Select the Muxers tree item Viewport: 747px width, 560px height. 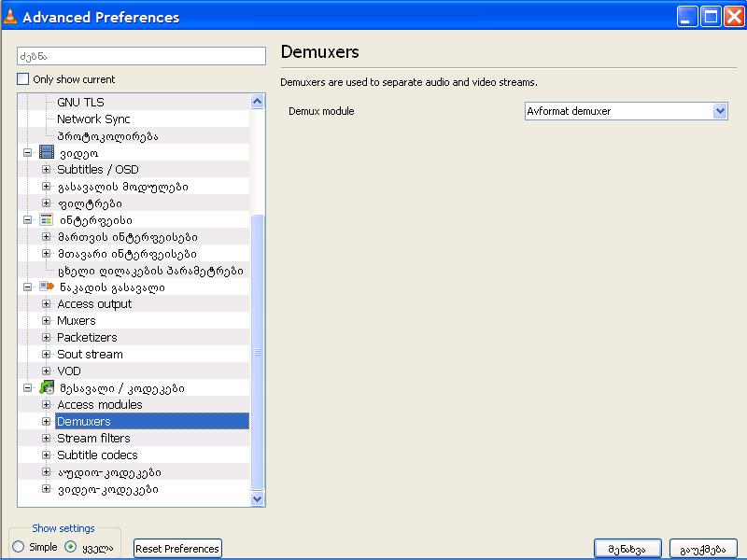77,320
